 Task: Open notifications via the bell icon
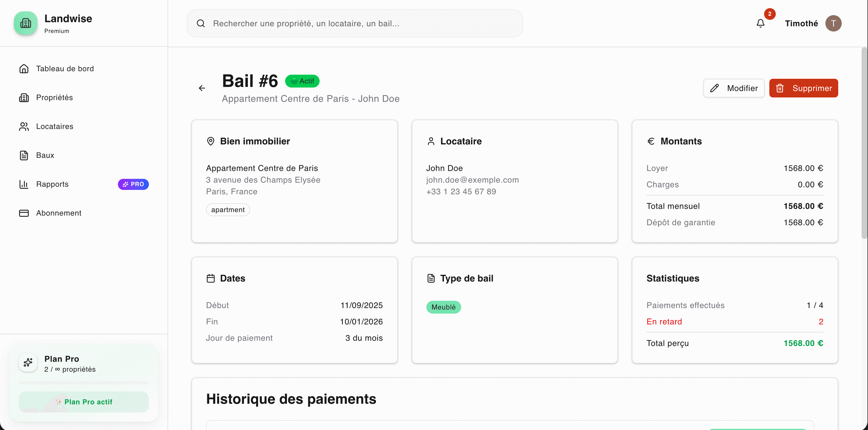click(760, 23)
